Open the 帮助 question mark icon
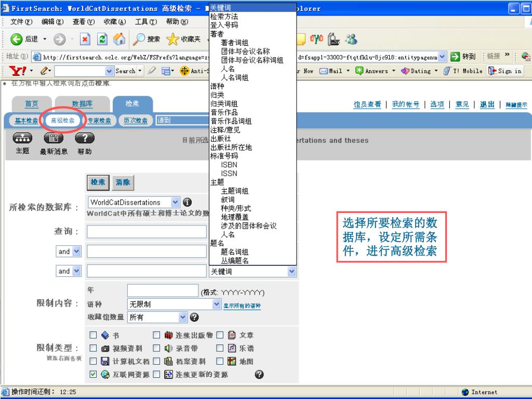The width and height of the screenshot is (532, 399). [85, 138]
